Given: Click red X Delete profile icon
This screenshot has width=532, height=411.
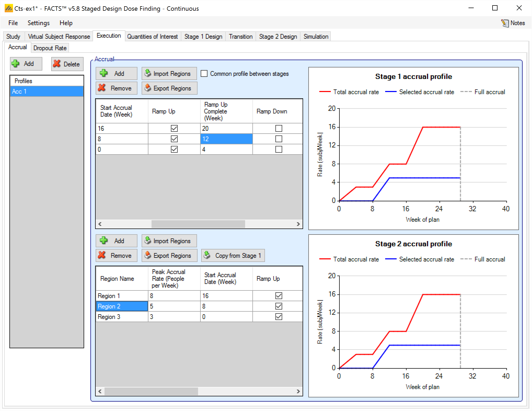Looking at the screenshot, I should (x=57, y=64).
